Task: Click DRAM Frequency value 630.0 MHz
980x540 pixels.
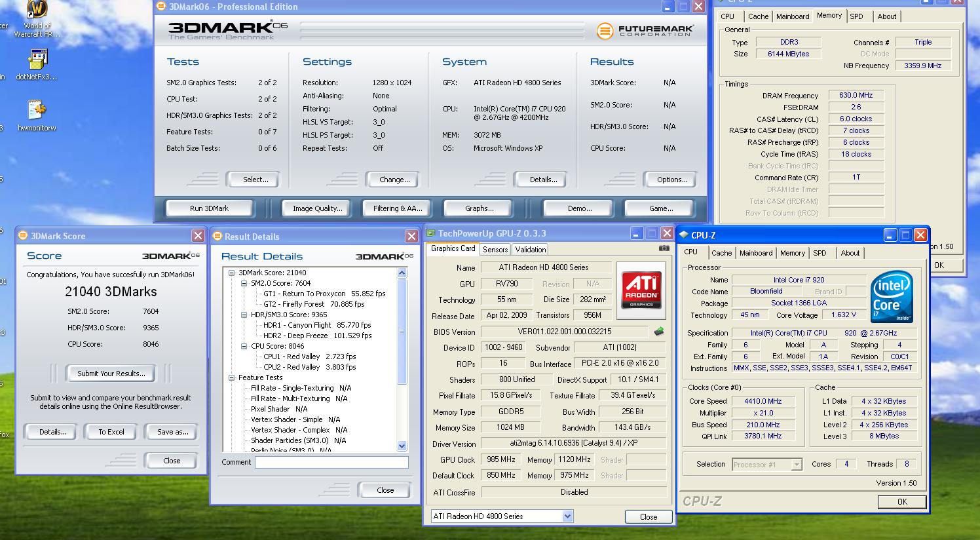Action: [x=856, y=95]
